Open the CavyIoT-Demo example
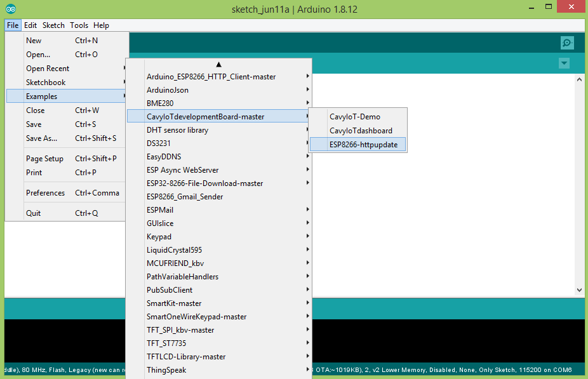588x379 pixels. tap(354, 117)
